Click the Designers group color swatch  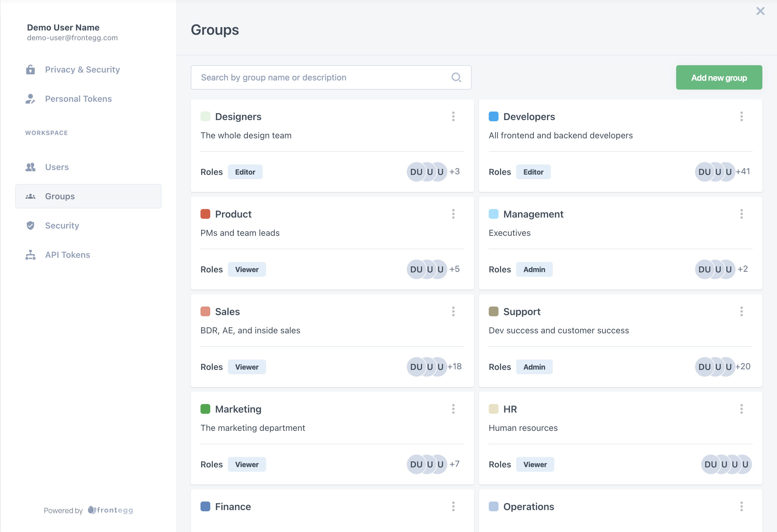(x=205, y=116)
